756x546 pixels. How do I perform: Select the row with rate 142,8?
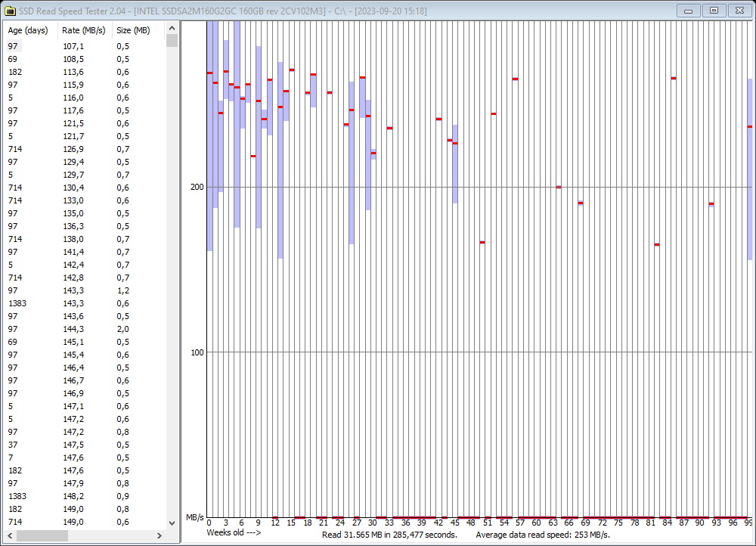click(85, 278)
